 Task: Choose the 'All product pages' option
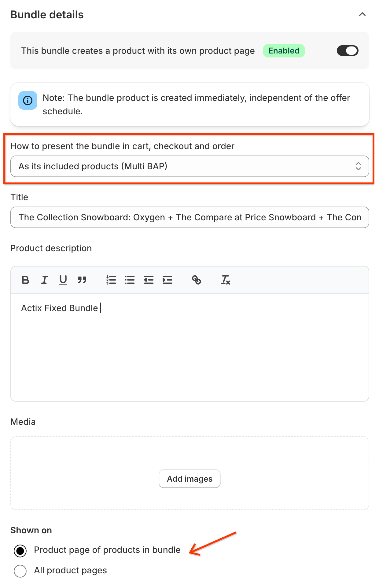pyautogui.click(x=20, y=571)
